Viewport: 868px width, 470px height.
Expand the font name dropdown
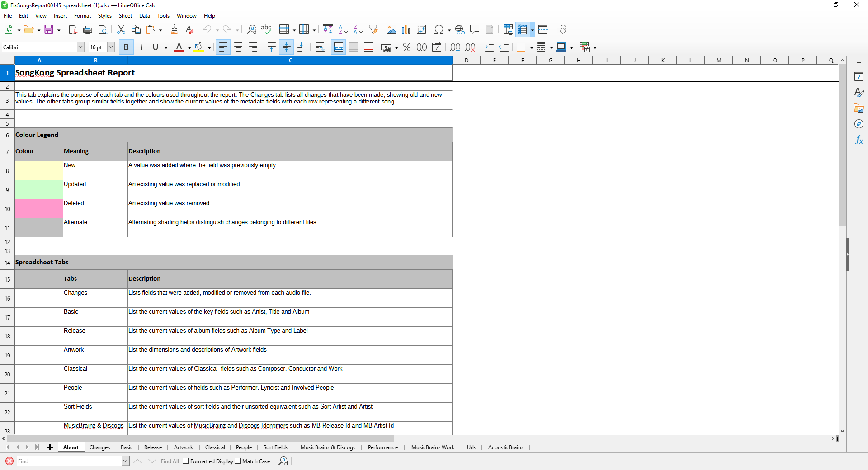80,47
